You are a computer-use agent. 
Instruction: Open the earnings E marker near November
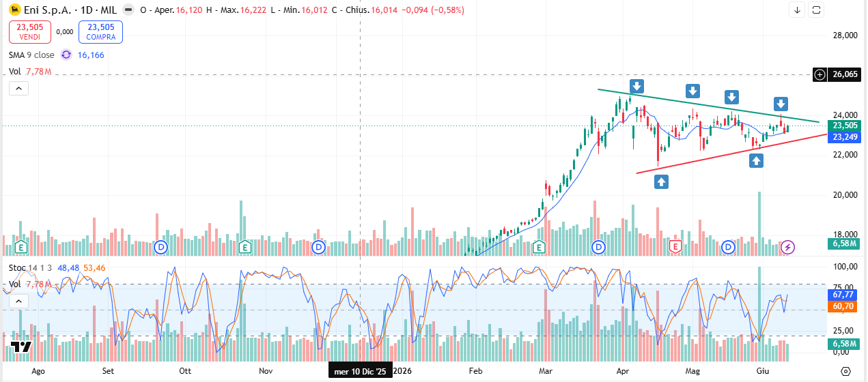(x=244, y=246)
